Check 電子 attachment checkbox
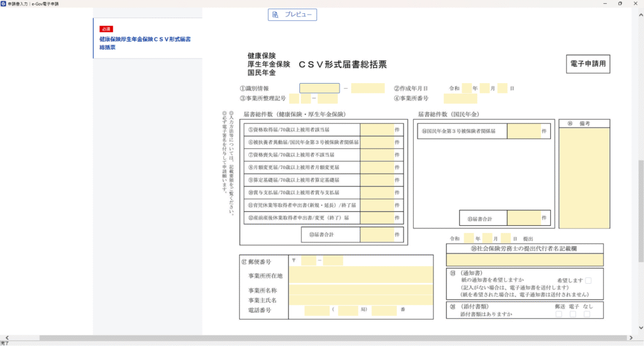The width and height of the screenshot is (644, 346). coord(572,314)
